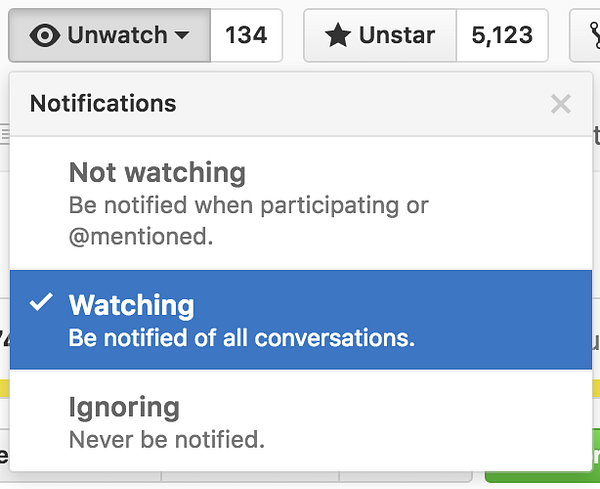This screenshot has height=489, width=600.
Task: Open the 5,123 stargazers count link
Action: (x=502, y=35)
